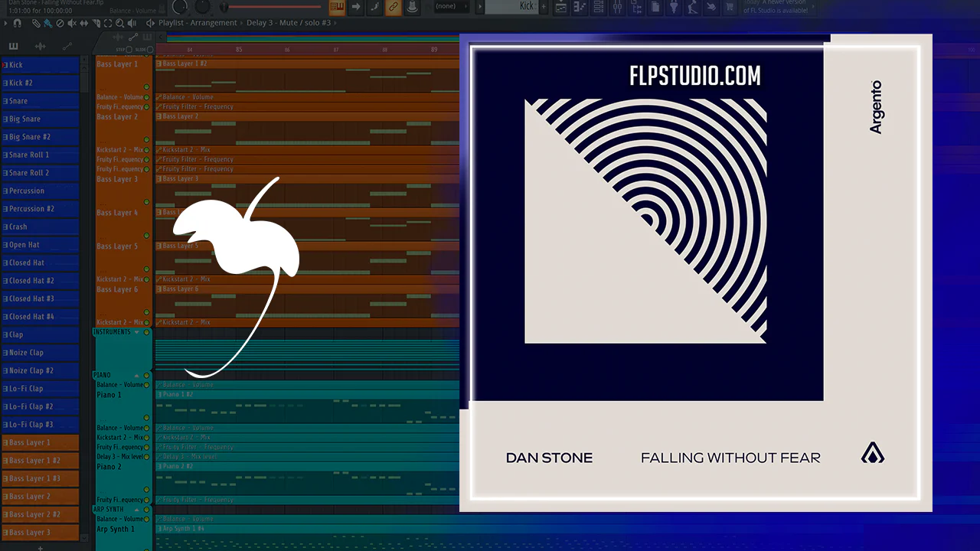
Task: Click the right arrow icon beside mode button
Action: coord(356,7)
